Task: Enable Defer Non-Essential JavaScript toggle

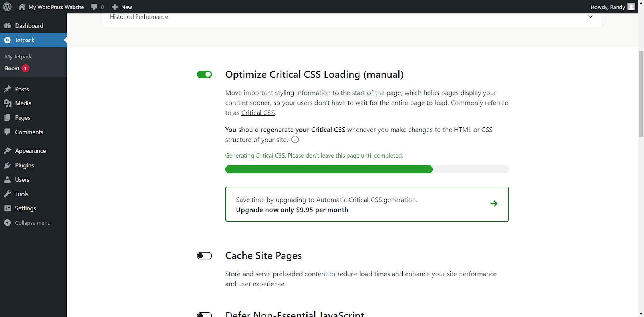Action: click(204, 314)
